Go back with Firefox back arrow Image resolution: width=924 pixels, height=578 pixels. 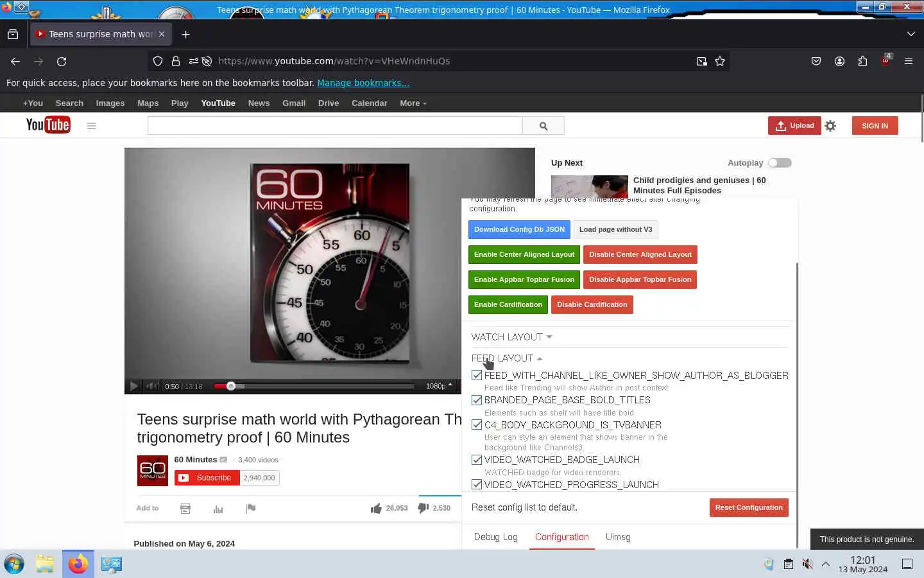tap(15, 61)
